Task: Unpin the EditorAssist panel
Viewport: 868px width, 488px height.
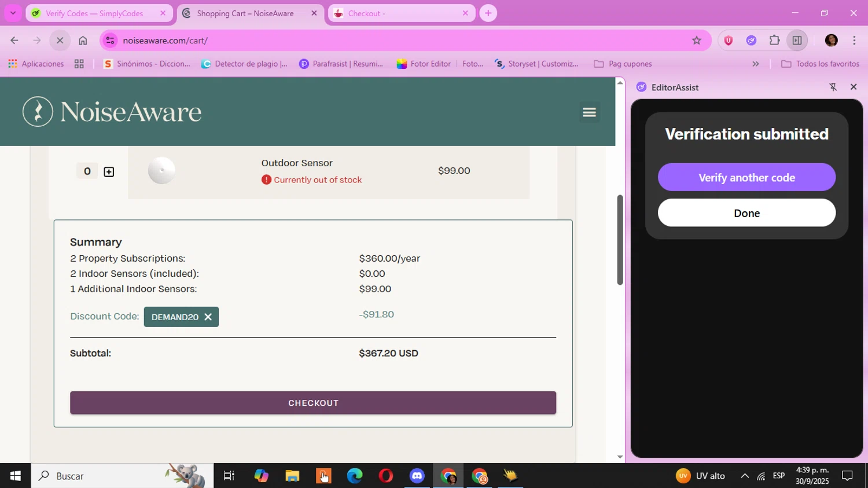Action: pos(833,87)
